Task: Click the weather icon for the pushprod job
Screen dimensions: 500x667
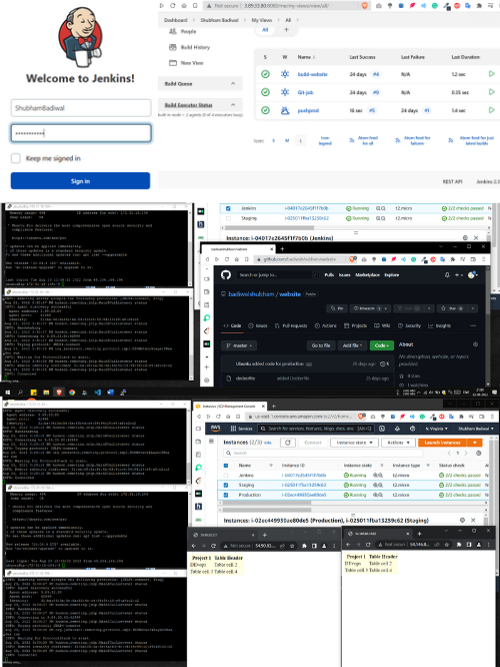Action: click(285, 111)
